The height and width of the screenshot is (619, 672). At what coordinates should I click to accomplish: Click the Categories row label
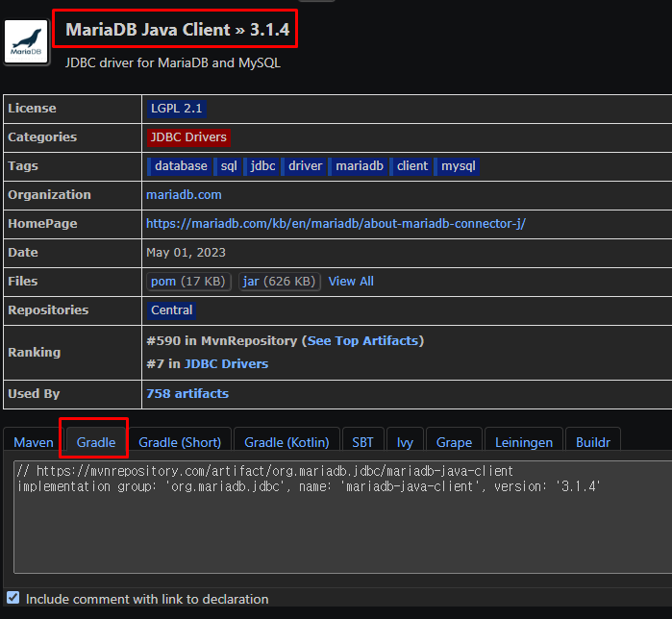click(x=42, y=137)
